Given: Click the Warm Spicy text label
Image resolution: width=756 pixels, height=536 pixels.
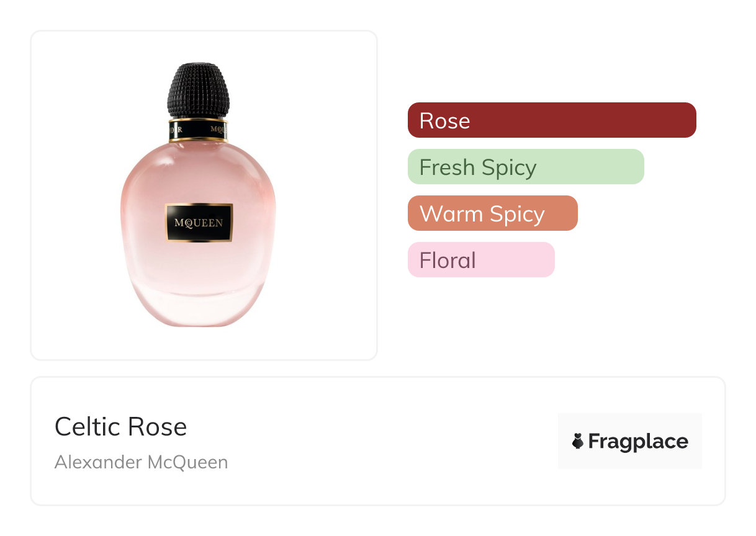Looking at the screenshot, I should click(482, 213).
